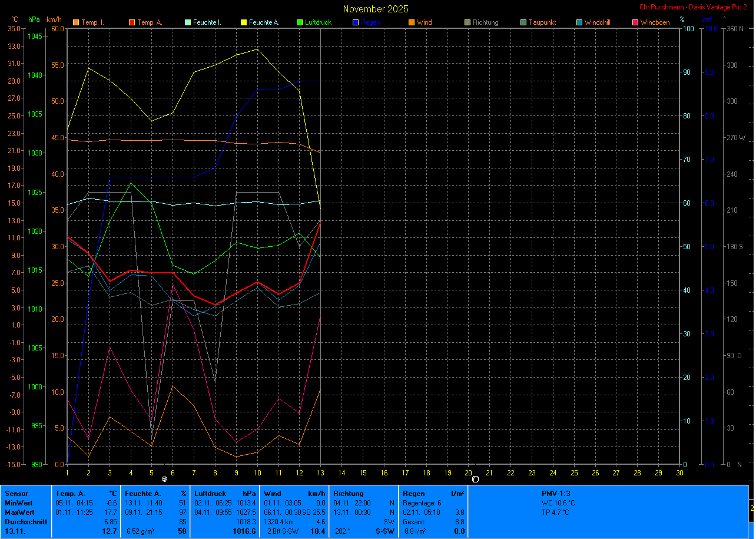The height and width of the screenshot is (539, 756).
Task: Click the orange Temp. I. legend square
Action: point(75,22)
